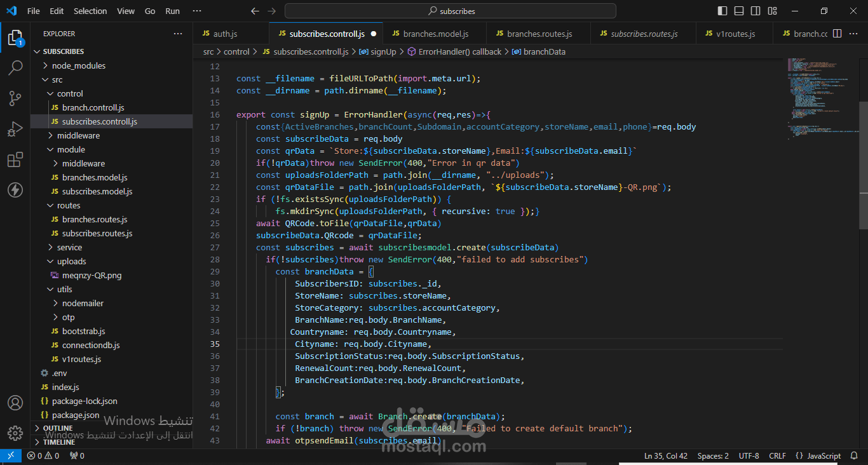The image size is (868, 465).
Task: Expand the nodemailer folder
Action: point(111,303)
